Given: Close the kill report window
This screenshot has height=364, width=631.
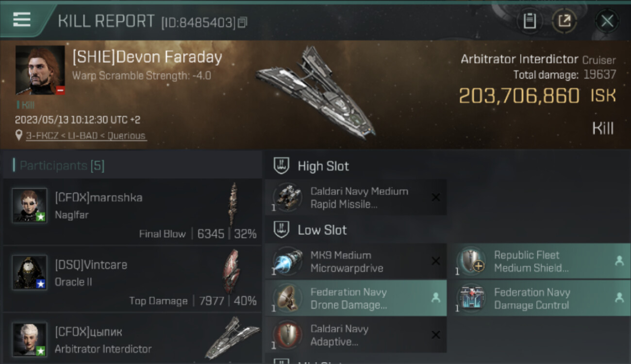Looking at the screenshot, I should (x=607, y=21).
